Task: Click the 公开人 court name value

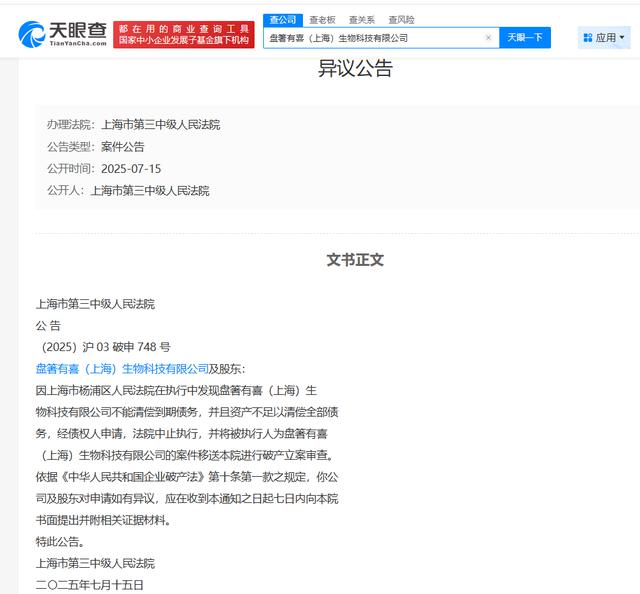Action: 150,191
